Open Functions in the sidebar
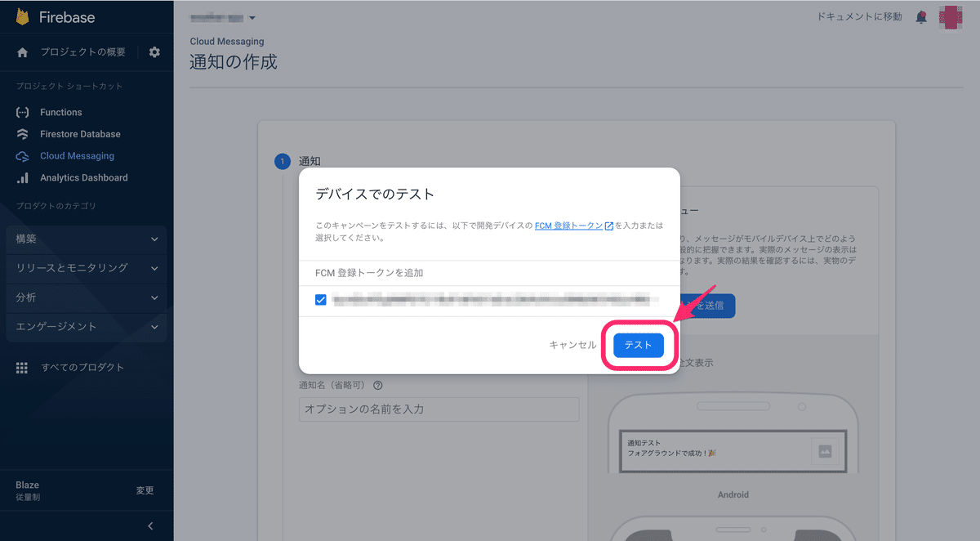 click(61, 112)
